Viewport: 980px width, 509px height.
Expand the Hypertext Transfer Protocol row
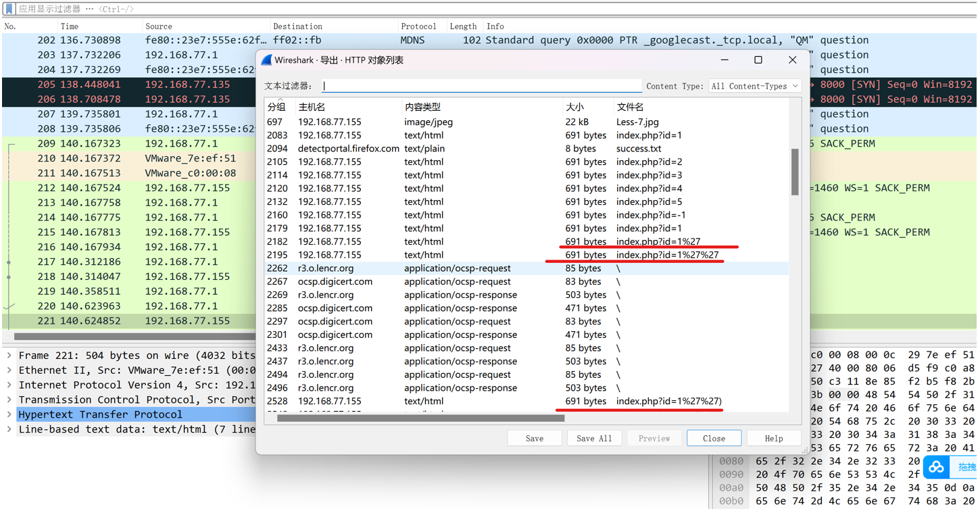(x=9, y=414)
